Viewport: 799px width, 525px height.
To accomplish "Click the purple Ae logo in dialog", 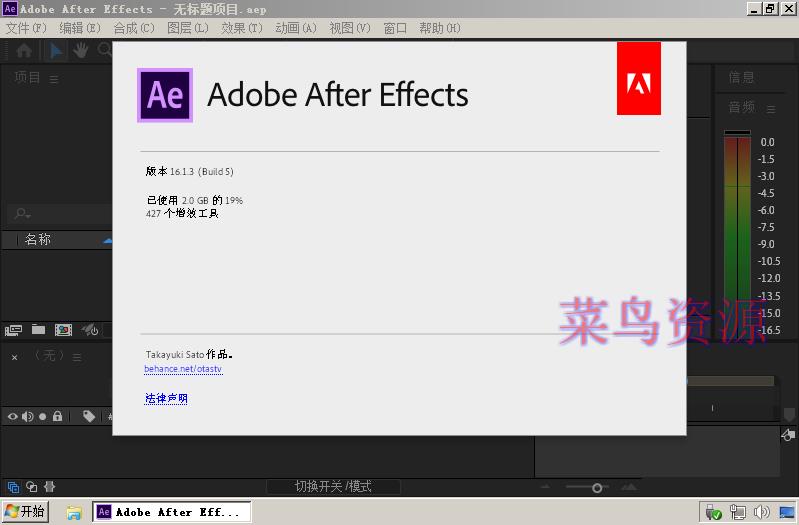I will pyautogui.click(x=165, y=95).
